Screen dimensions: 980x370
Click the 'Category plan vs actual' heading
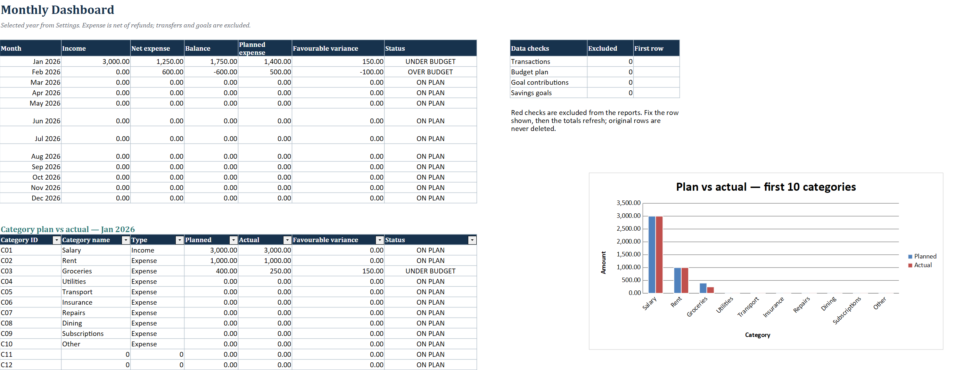coord(68,229)
